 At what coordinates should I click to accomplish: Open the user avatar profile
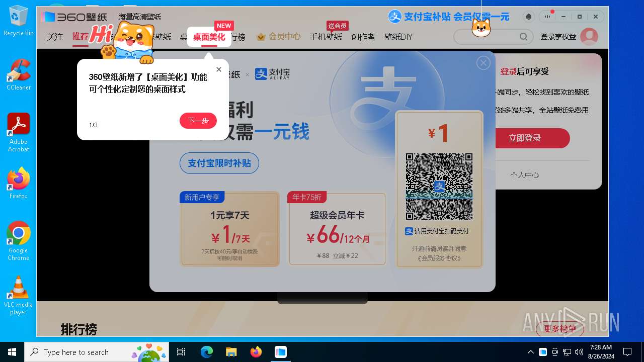[589, 37]
